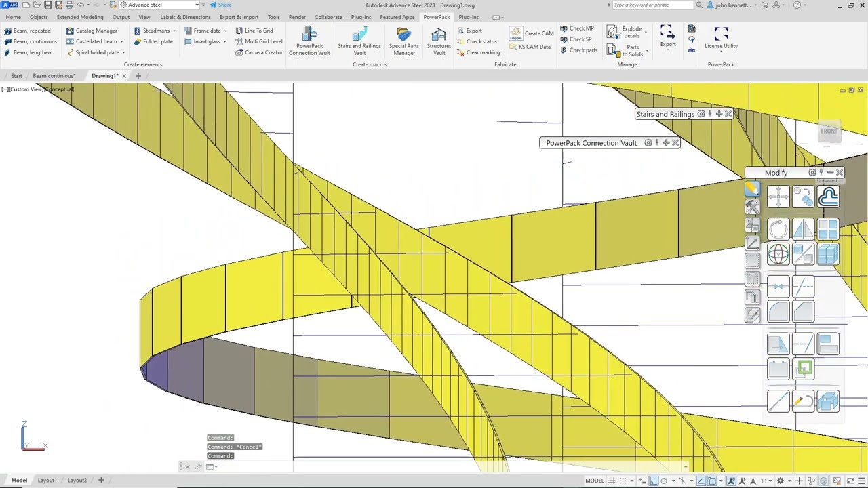Select the Move tool in Modify palette

pos(778,197)
